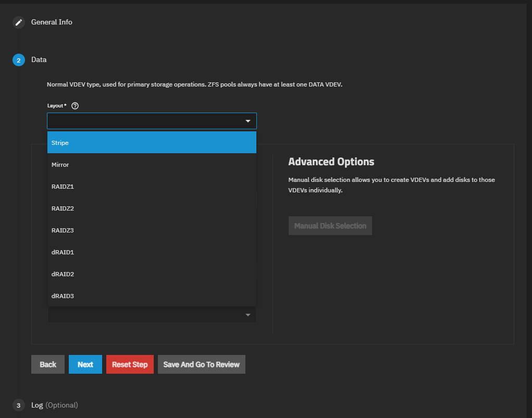Select RAIDZ1 from the layout list
This screenshot has height=418, width=532.
tap(152, 187)
